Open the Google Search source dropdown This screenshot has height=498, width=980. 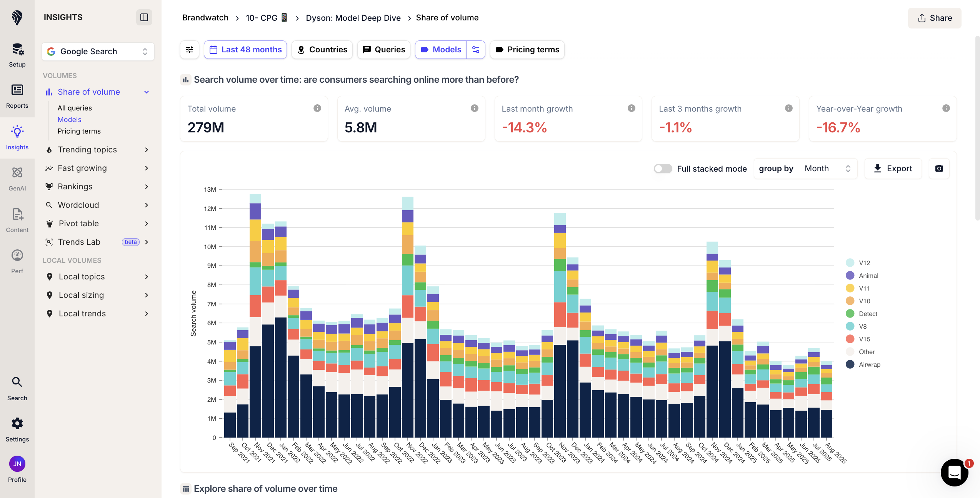(98, 52)
